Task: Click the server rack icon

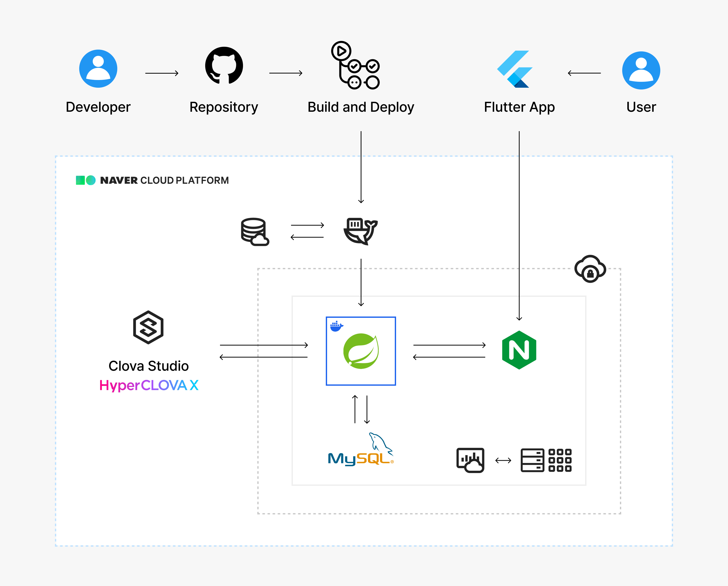Action: pyautogui.click(x=533, y=460)
